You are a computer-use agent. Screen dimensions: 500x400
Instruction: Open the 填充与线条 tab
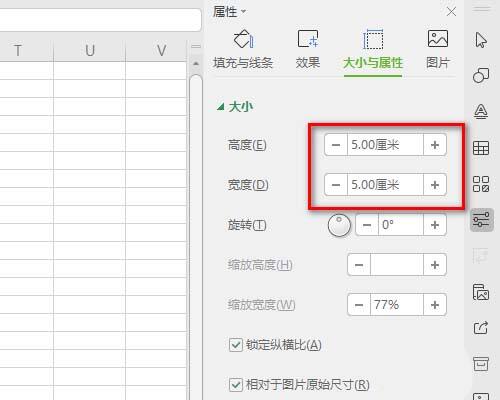(x=243, y=62)
